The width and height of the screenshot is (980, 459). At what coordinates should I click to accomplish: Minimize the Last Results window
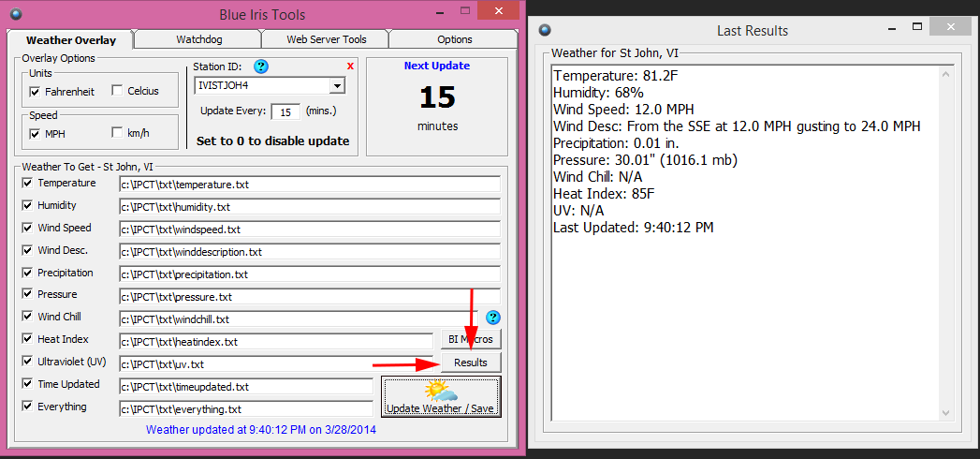[890, 27]
